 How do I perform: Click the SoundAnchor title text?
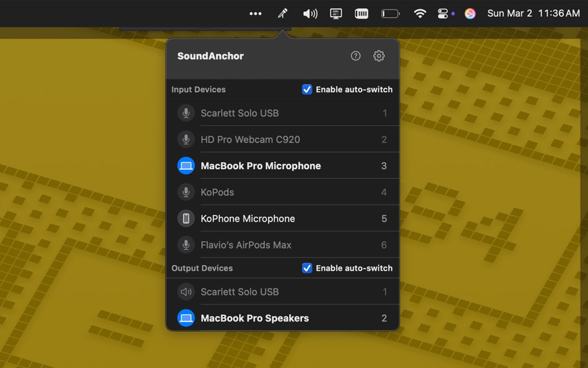tap(210, 56)
